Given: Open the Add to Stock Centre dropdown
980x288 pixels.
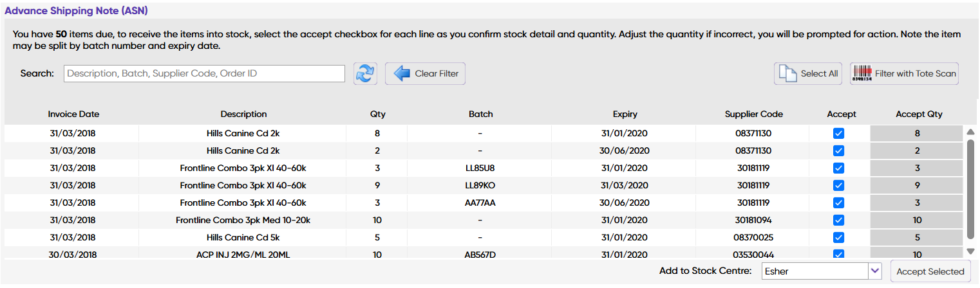Looking at the screenshot, I should pos(874,271).
